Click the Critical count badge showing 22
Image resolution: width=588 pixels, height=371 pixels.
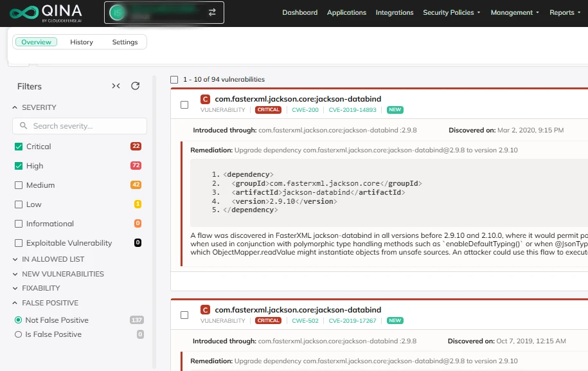[x=136, y=147]
